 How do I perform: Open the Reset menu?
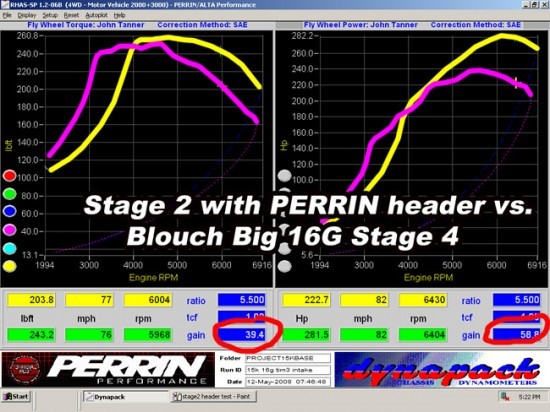click(x=71, y=15)
